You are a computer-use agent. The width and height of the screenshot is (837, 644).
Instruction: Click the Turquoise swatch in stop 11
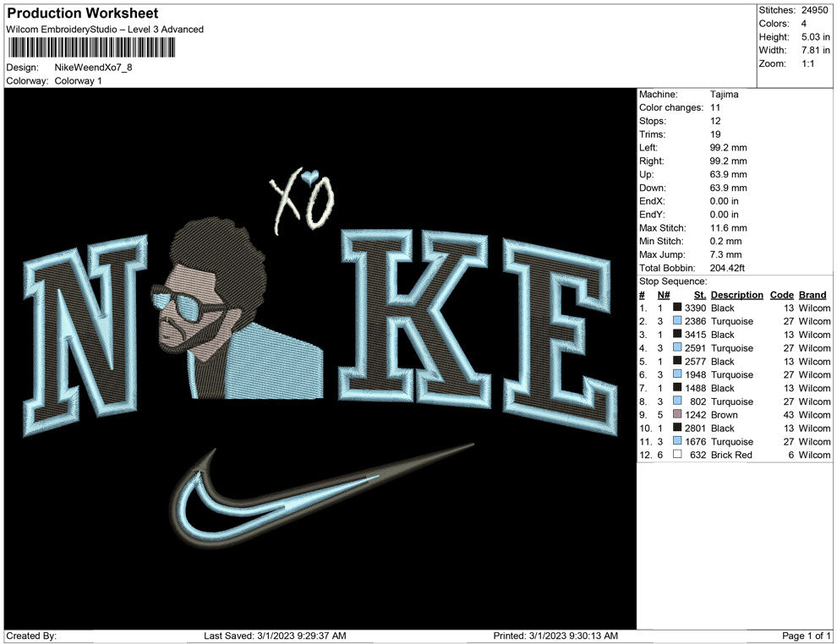point(677,440)
